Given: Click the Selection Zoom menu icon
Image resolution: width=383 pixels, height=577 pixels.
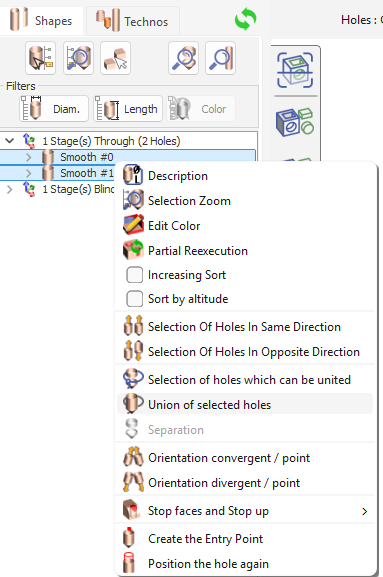Looking at the screenshot, I should (133, 200).
